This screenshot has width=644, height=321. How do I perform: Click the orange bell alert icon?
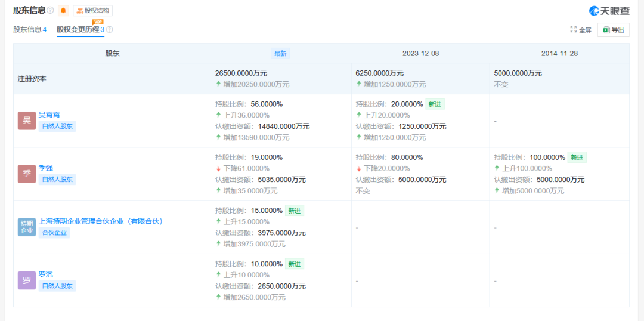click(x=63, y=10)
